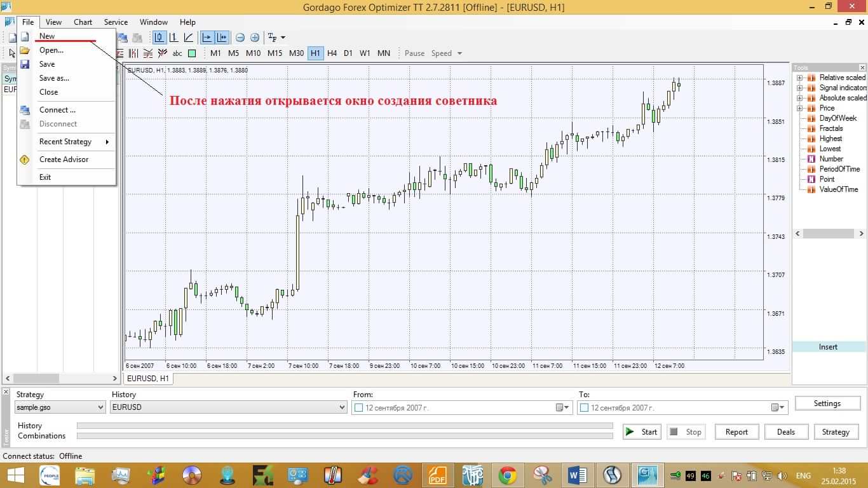
Task: Expand the Absolute scaled tree node
Action: tap(799, 98)
